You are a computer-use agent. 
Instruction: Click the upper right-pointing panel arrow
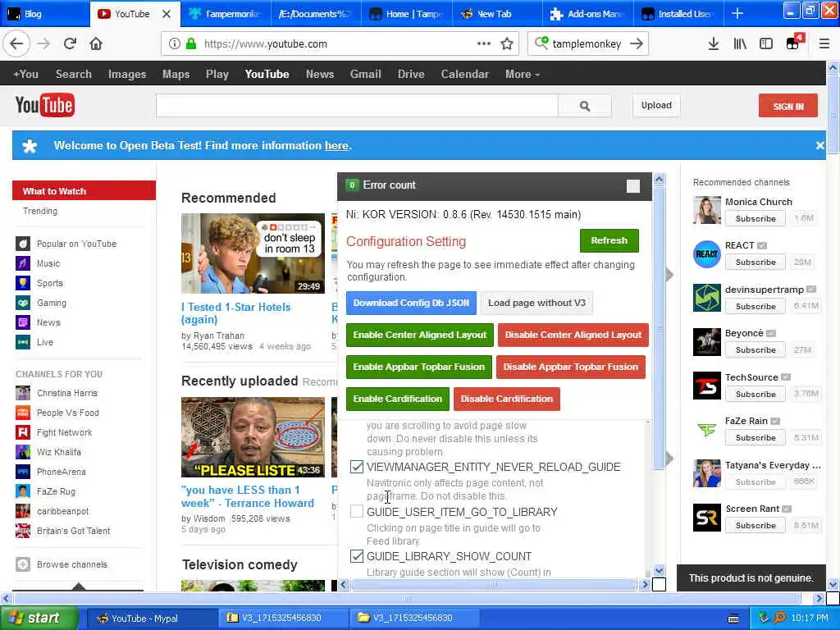pyautogui.click(x=669, y=275)
